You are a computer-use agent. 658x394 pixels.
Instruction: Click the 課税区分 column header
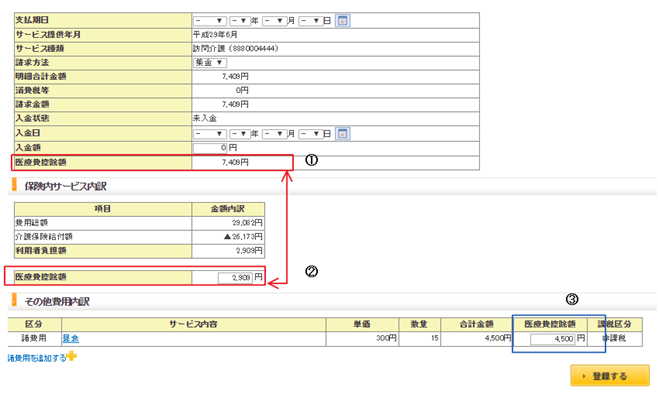615,324
